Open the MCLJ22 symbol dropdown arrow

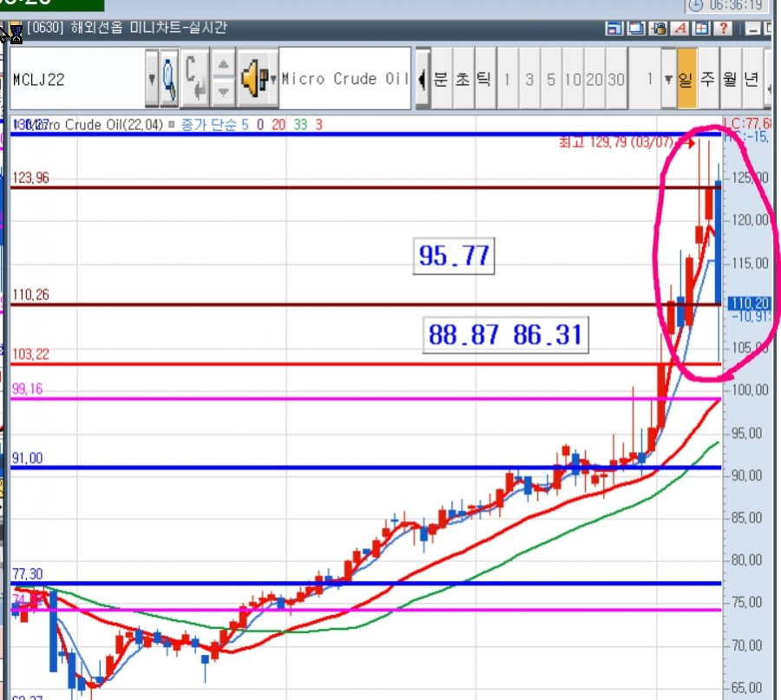(x=152, y=79)
